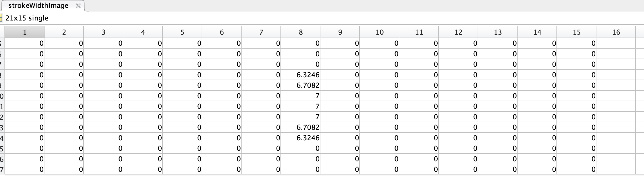
Task: Select the zero cell at row 10, column 9
Action: click(340, 96)
